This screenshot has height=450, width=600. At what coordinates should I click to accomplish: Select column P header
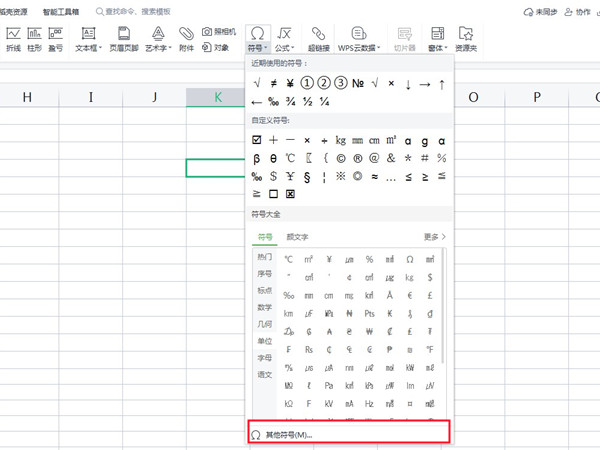point(537,97)
